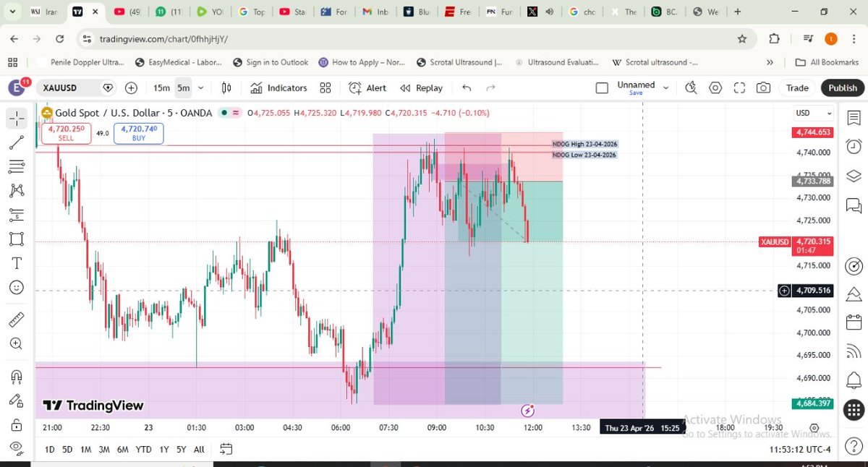This screenshot has height=467, width=868.
Task: Select the 1M date range
Action: click(85, 450)
